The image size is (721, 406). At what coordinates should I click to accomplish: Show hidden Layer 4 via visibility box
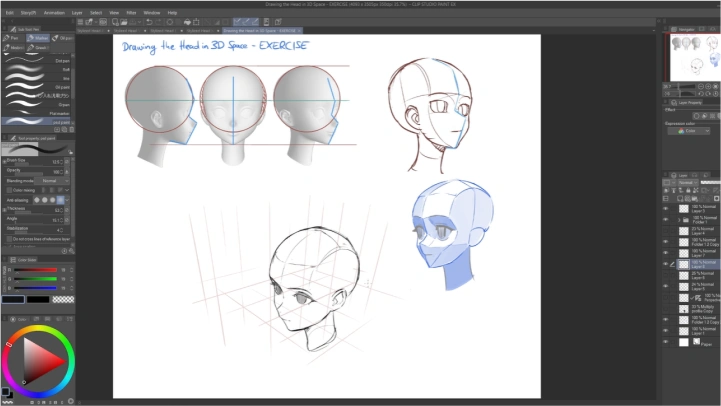(x=665, y=231)
